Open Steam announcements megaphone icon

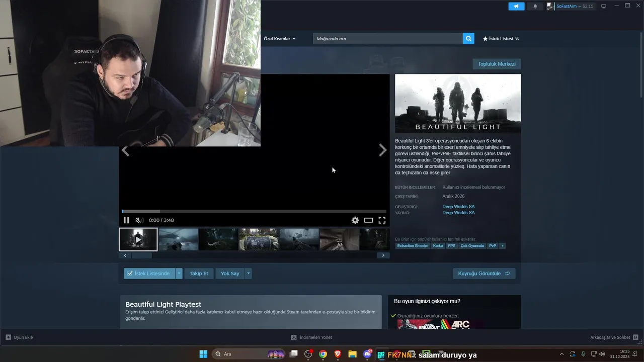[516, 7]
